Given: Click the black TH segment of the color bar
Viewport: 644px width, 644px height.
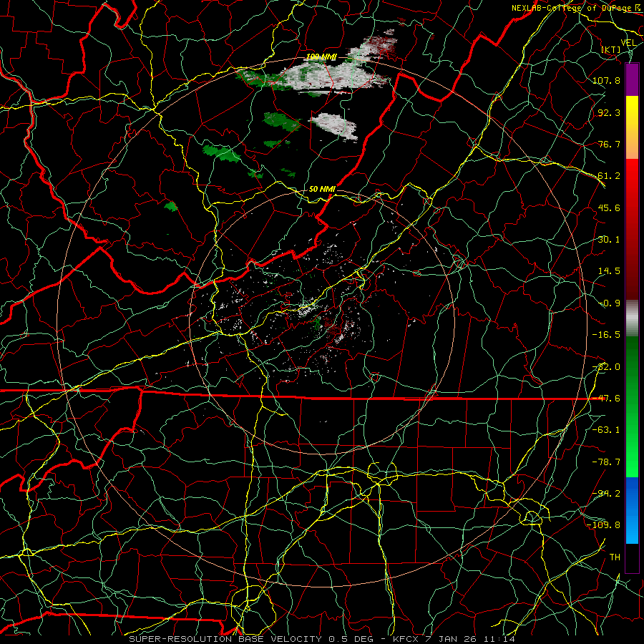Looking at the screenshot, I should coord(632,557).
